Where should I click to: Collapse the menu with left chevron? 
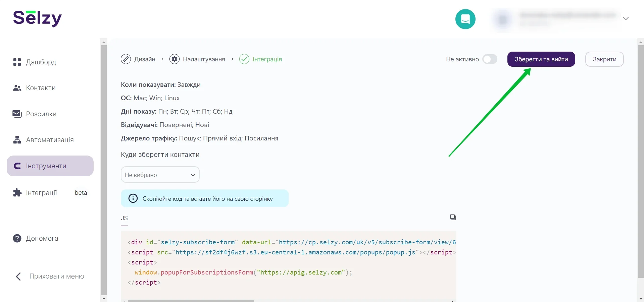point(18,277)
